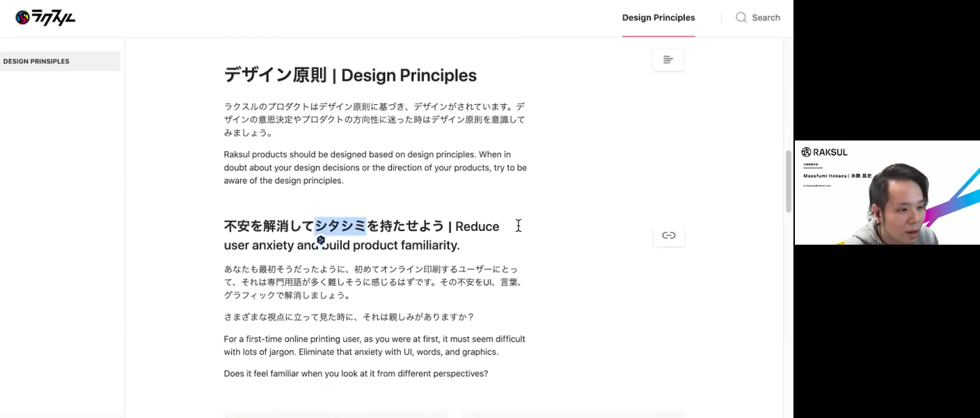Click the highlighted word シタシミ in the heading
The image size is (980, 418).
tap(340, 225)
